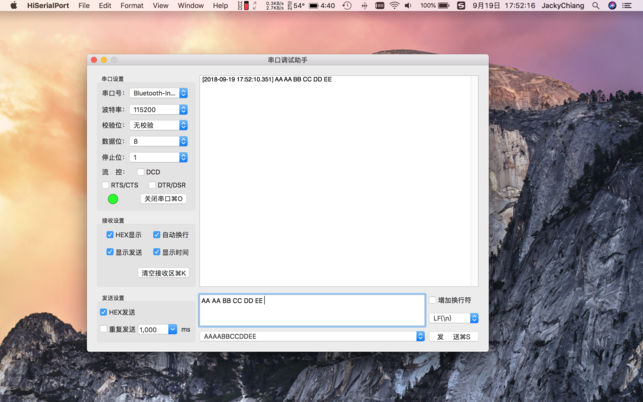Open the Window menu
643x402 pixels.
(x=191, y=6)
